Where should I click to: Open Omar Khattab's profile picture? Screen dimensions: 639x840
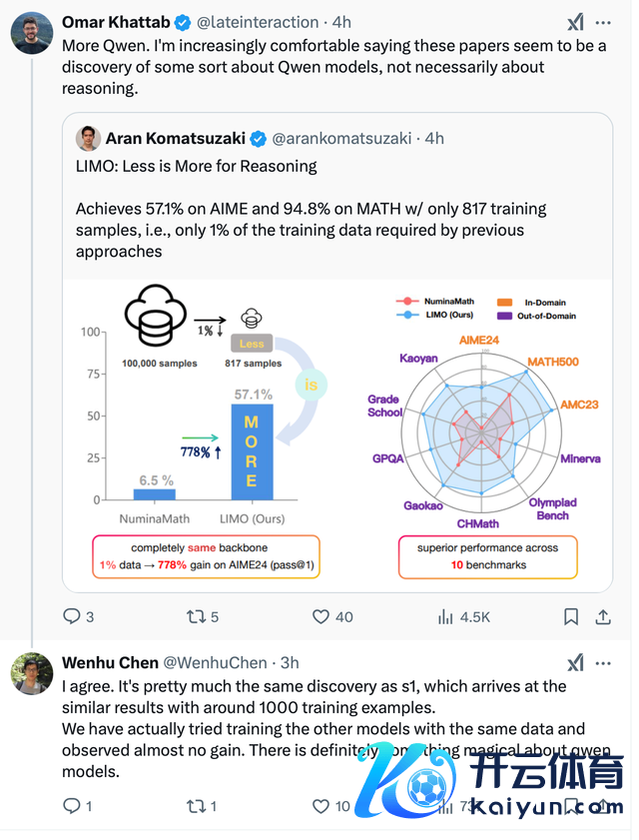coord(32,33)
